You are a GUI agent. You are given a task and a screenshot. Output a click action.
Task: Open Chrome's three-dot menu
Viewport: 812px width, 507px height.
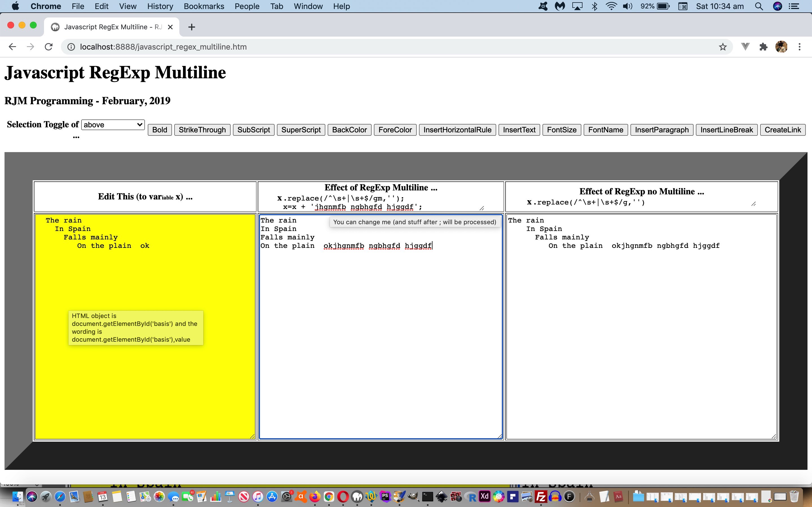pyautogui.click(x=800, y=46)
